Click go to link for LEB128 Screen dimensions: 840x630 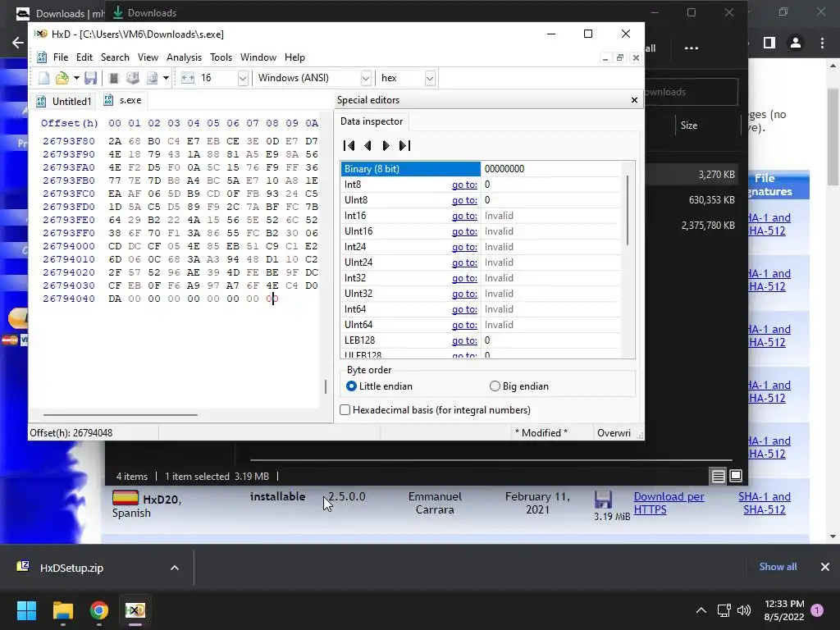[x=464, y=340]
